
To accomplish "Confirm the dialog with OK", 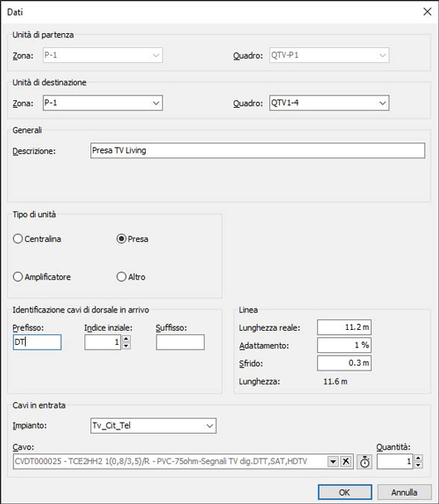I will click(x=345, y=492).
